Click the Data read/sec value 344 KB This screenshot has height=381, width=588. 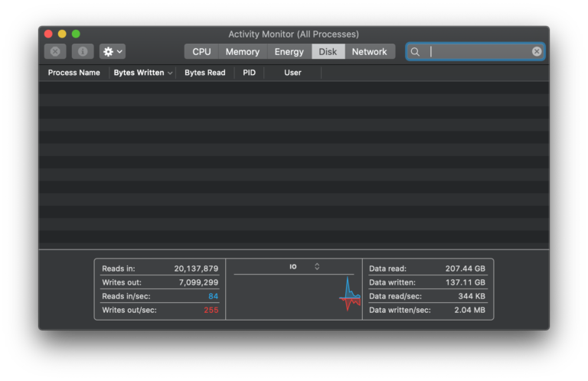(472, 296)
